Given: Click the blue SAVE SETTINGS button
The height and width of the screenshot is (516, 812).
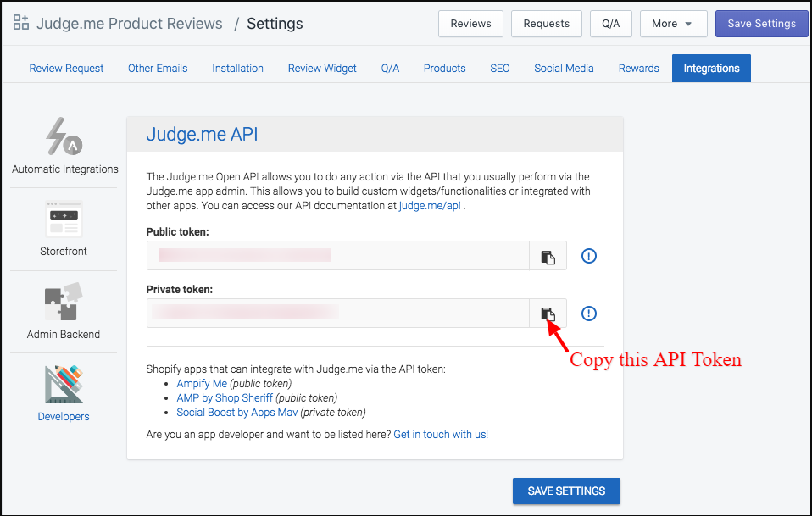Looking at the screenshot, I should pyautogui.click(x=566, y=491).
